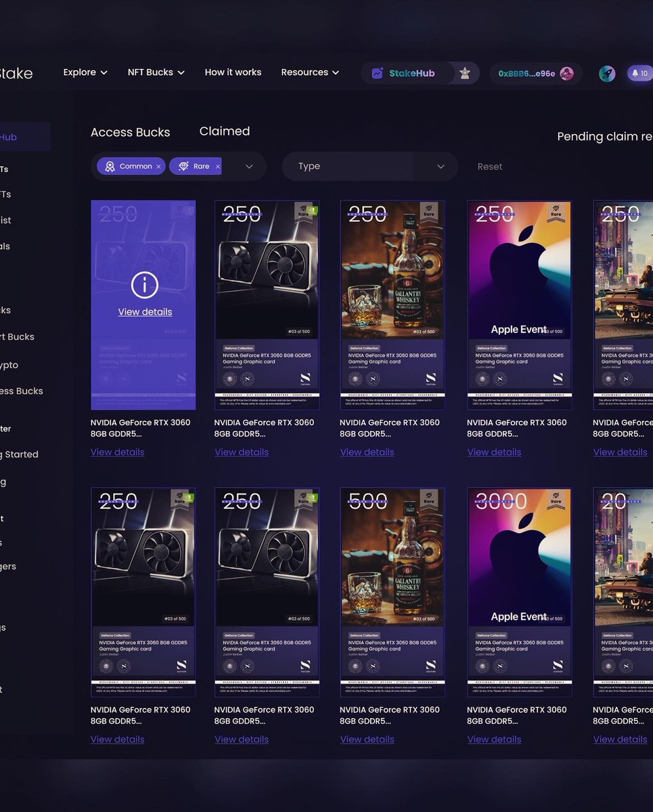Viewport: 653px width, 812px height.
Task: Open the wallet 0xBBB6...e96e account pill
Action: 536,74
